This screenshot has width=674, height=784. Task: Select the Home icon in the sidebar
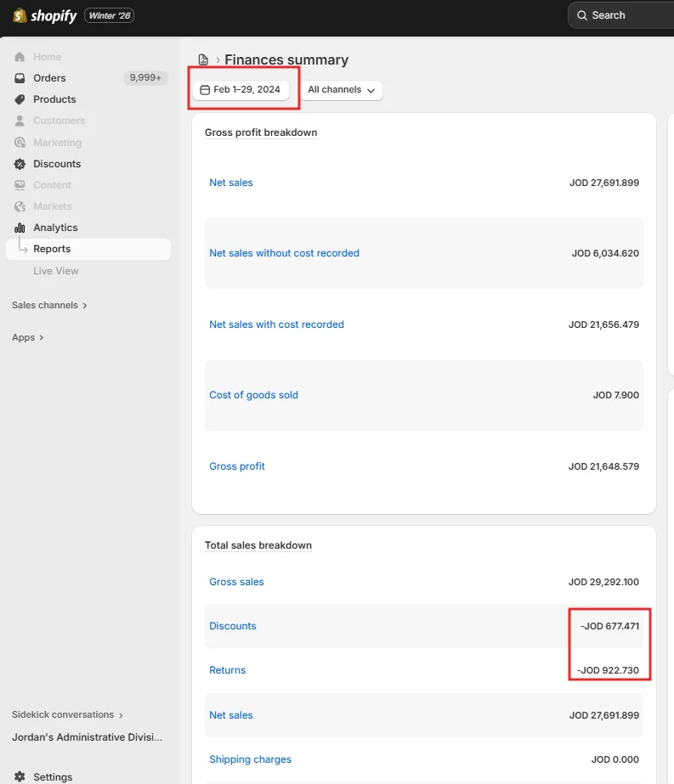click(x=19, y=56)
